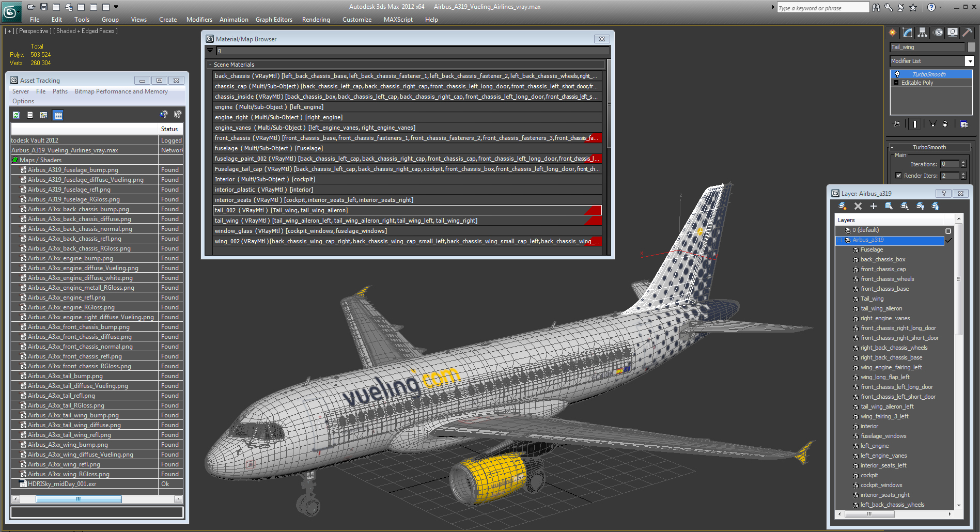Click the Material Browser search field
This screenshot has height=532, width=980.
click(412, 51)
